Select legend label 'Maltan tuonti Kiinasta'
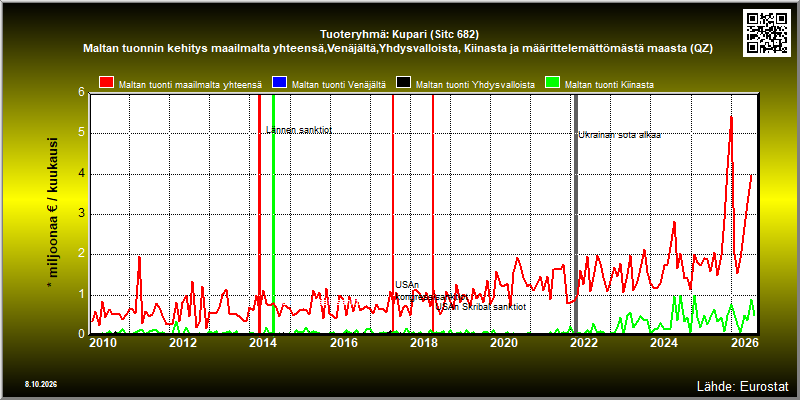This screenshot has height=400, width=800. (x=609, y=85)
